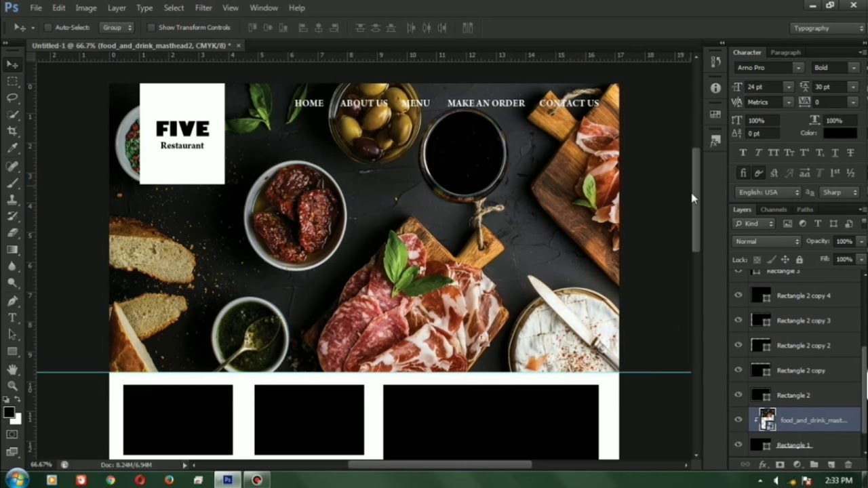This screenshot has width=868, height=488.
Task: Open the Metrics kerning dropdown
Action: pyautogui.click(x=788, y=102)
